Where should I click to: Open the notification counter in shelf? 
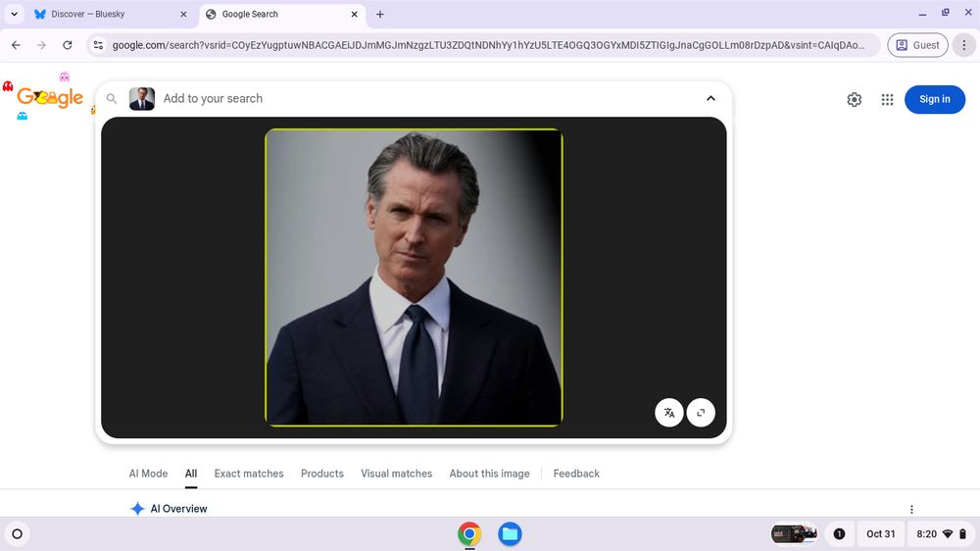pos(839,534)
